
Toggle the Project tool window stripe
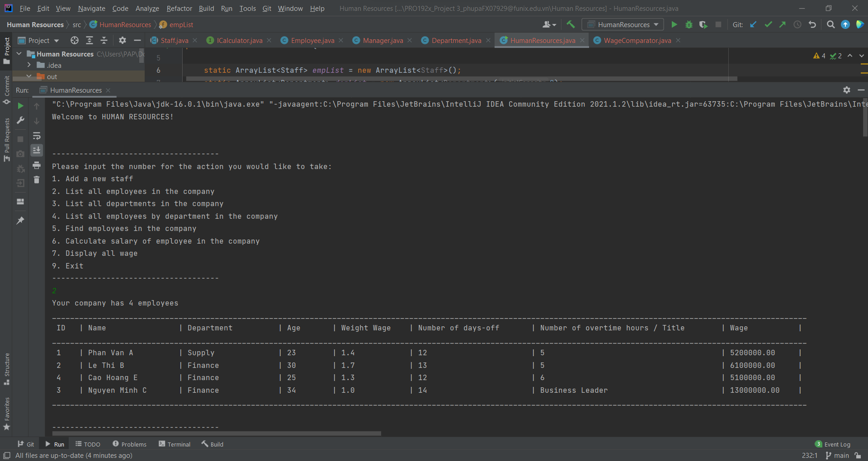coord(7,50)
